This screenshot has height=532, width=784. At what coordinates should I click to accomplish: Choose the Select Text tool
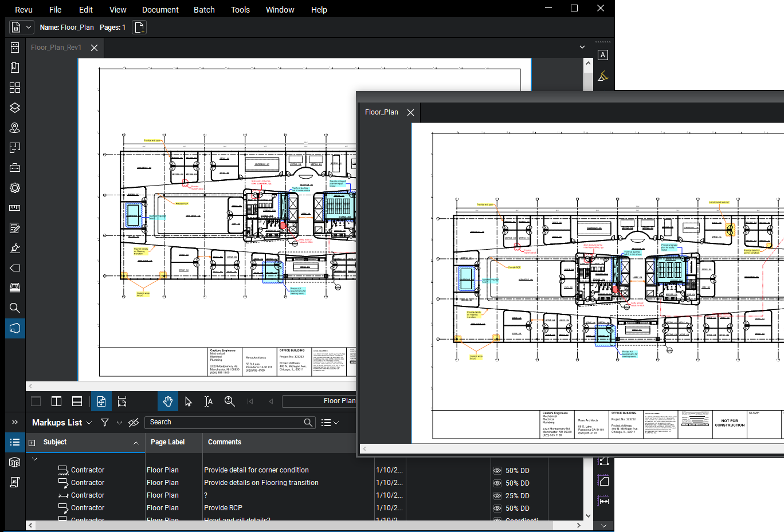pyautogui.click(x=209, y=401)
